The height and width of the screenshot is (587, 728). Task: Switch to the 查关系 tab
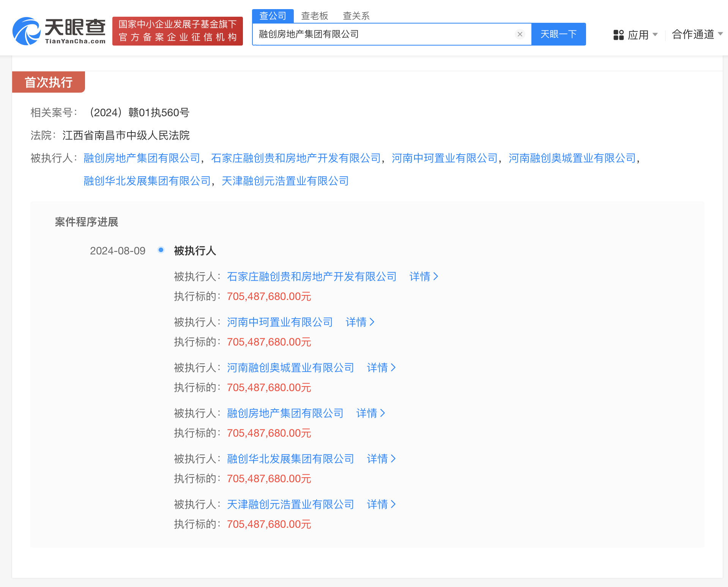356,16
